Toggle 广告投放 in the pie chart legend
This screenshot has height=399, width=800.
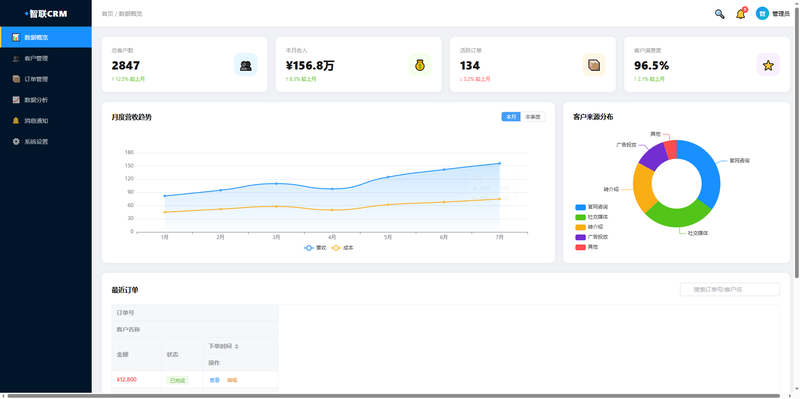tap(592, 237)
